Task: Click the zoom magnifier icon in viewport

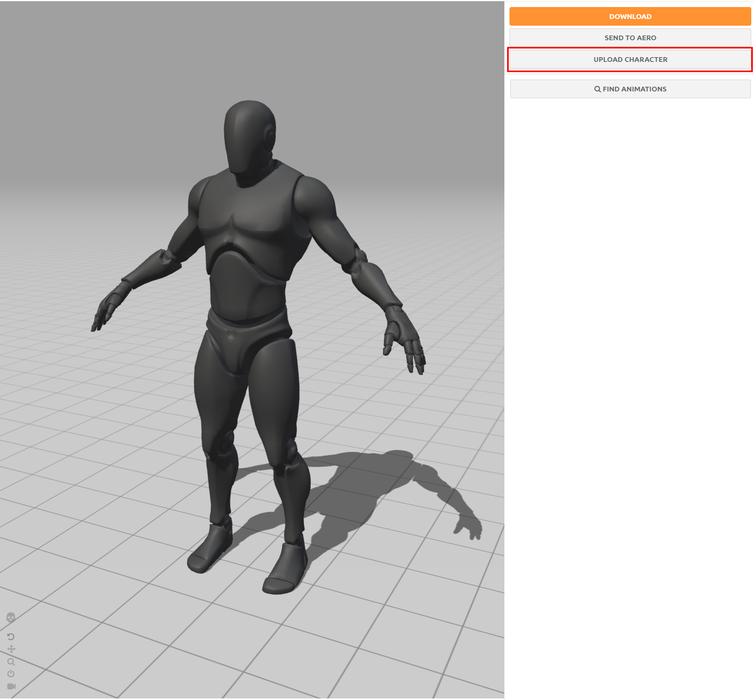Action: pos(11,662)
